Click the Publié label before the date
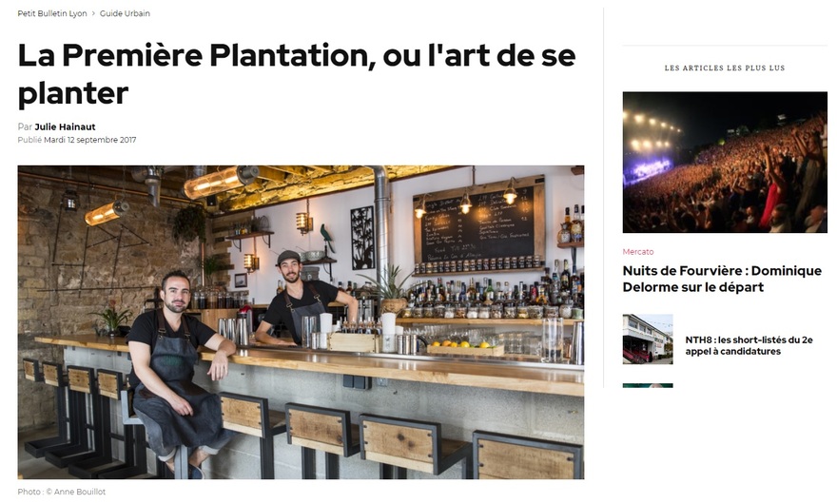This screenshot has width=837, height=504. (29, 140)
